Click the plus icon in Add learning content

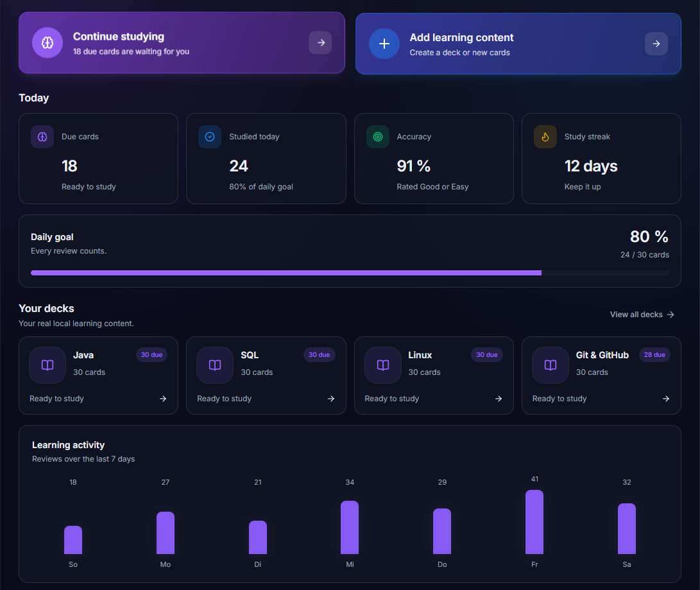tap(384, 44)
